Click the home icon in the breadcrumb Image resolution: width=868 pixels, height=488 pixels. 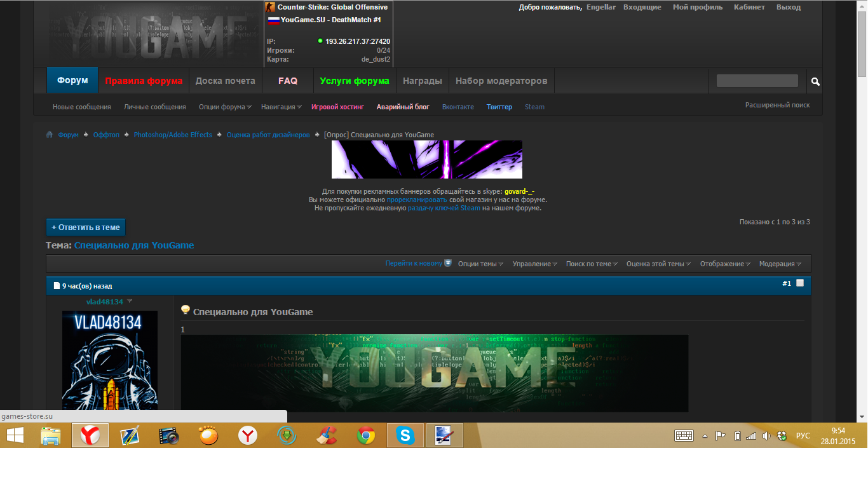click(x=49, y=135)
